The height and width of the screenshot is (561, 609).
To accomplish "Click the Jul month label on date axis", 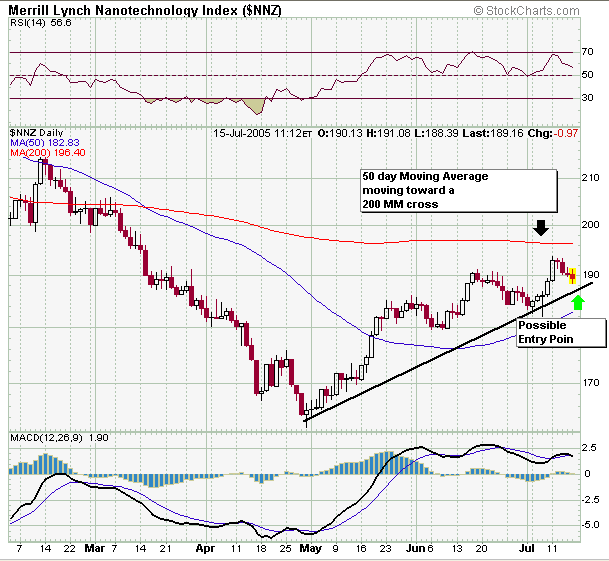I will [527, 548].
